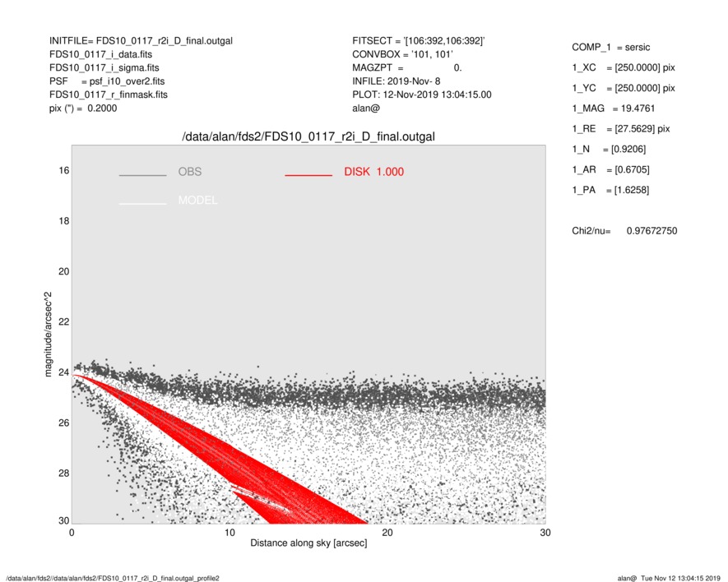Click the OBS legend label
The width and height of the screenshot is (728, 582).
point(190,172)
